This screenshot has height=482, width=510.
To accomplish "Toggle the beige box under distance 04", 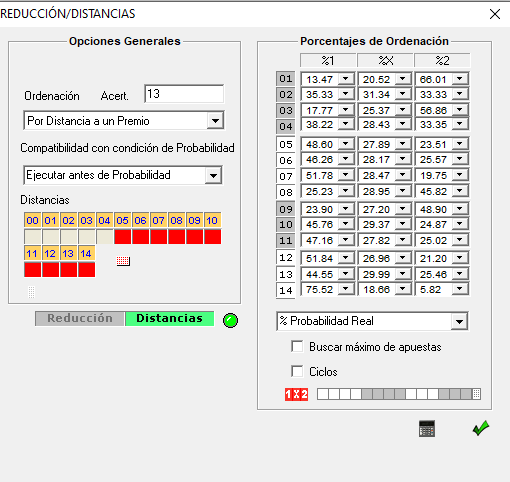I will (x=105, y=237).
